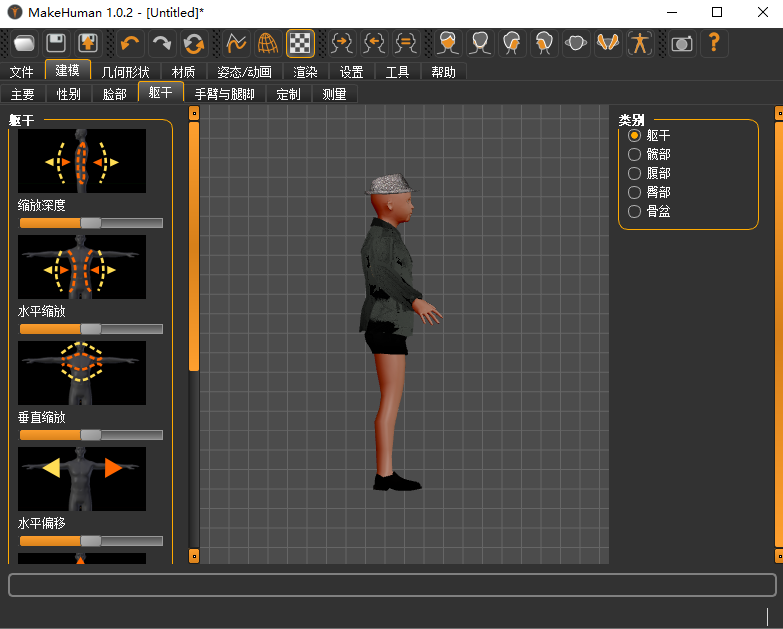
Task: Switch to the 主要 sub-tab
Action: 23,94
